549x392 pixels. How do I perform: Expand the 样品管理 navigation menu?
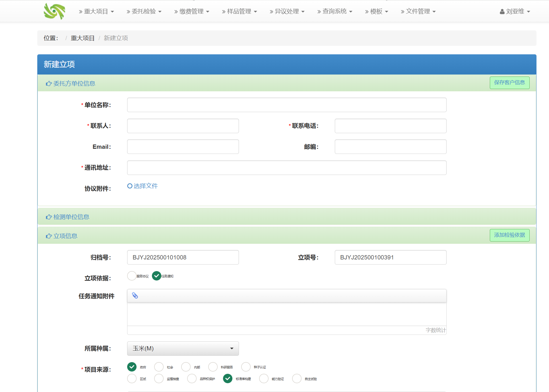point(239,11)
